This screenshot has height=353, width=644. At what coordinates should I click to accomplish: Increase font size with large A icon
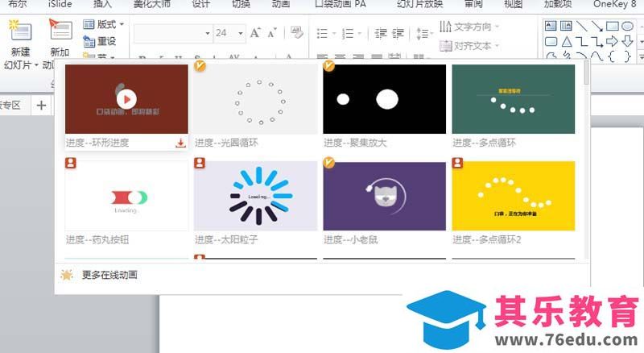[255, 33]
